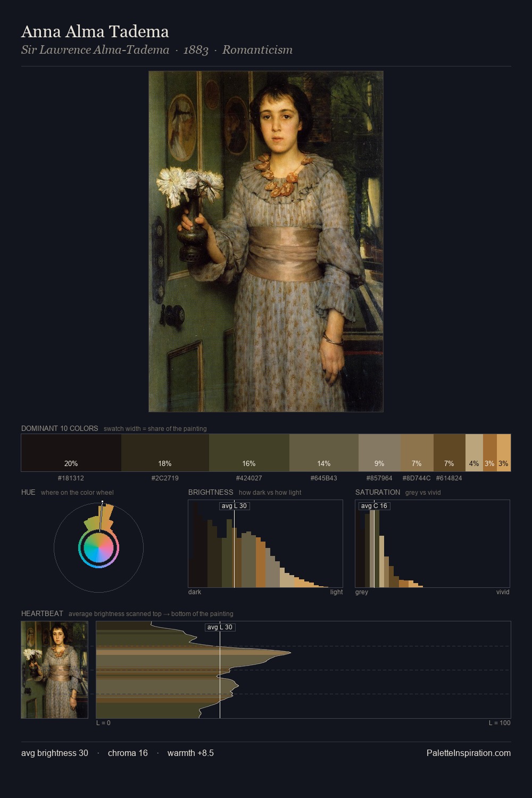Image resolution: width=532 pixels, height=798 pixels.
Task: Click 'avg brightness 30' in footer
Action: point(55,753)
